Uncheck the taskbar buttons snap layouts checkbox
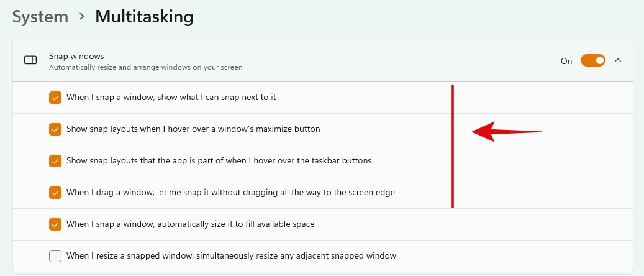 pos(55,160)
